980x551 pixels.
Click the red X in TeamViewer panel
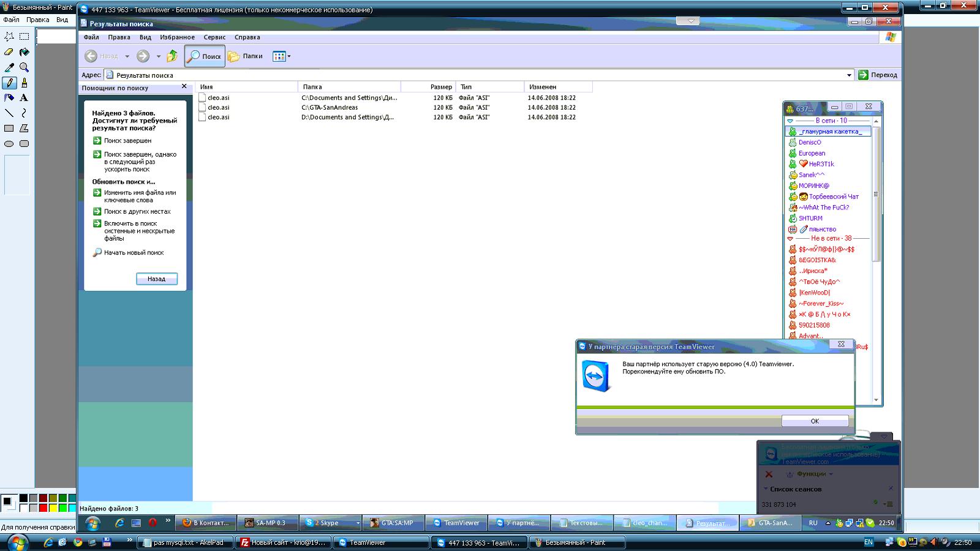click(x=769, y=474)
